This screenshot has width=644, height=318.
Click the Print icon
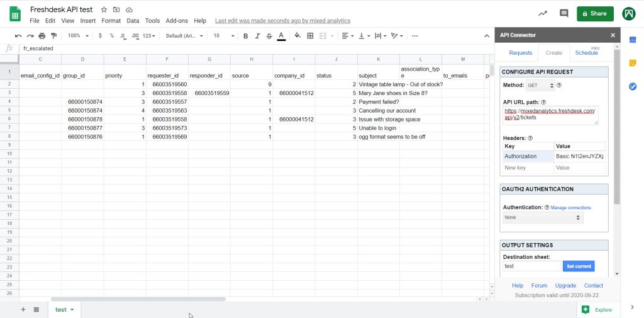click(42, 36)
